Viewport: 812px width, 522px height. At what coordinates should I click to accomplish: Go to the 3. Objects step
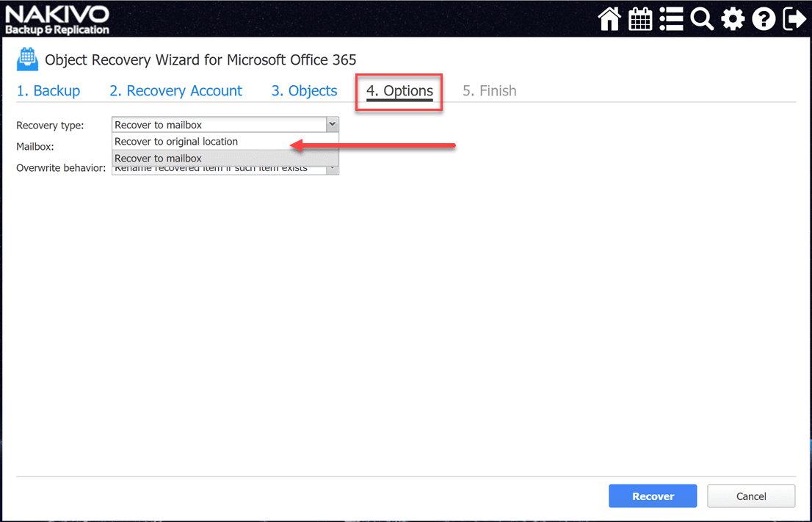pos(304,90)
